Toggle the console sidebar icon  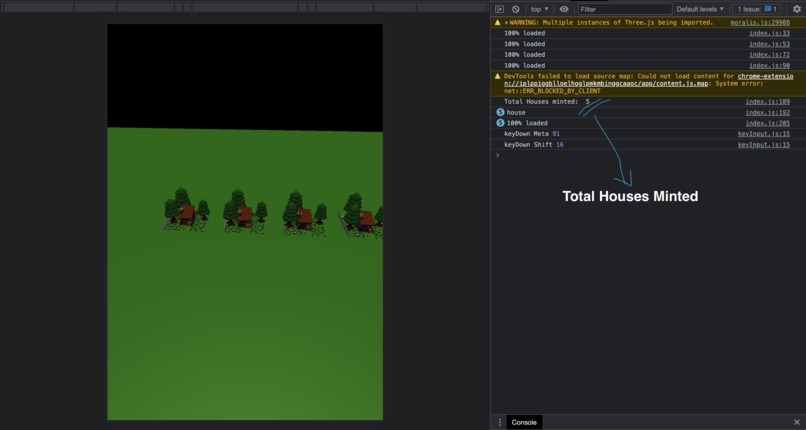[x=499, y=9]
